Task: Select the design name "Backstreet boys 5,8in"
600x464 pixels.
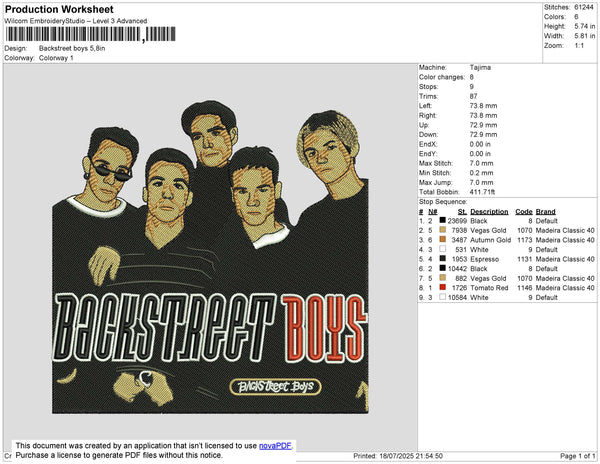Action: point(72,49)
